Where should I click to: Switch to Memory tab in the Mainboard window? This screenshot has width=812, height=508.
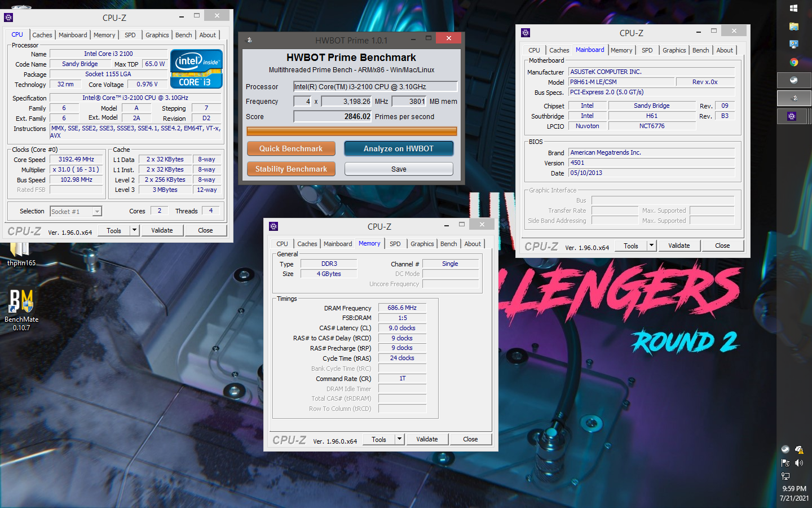621,50
